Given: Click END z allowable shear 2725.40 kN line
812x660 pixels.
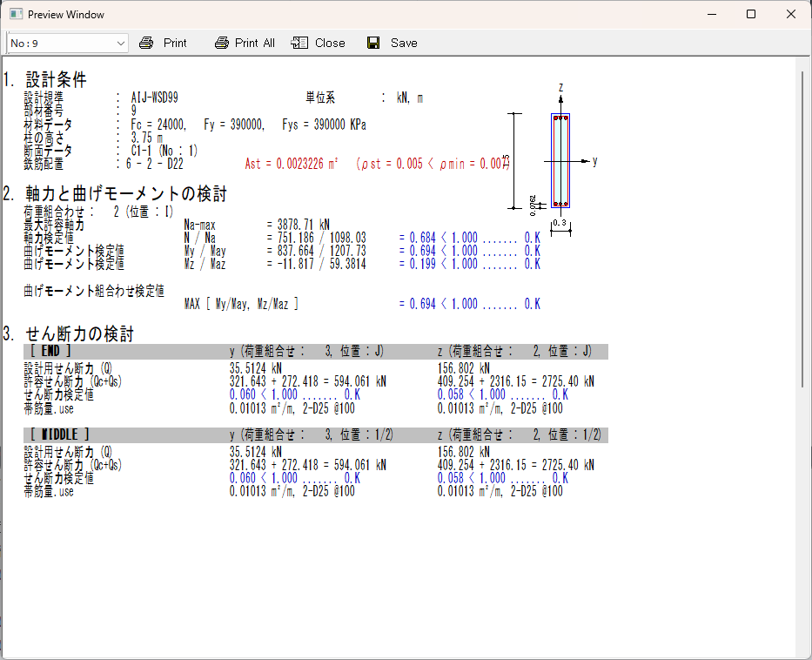Looking at the screenshot, I should pos(516,381).
